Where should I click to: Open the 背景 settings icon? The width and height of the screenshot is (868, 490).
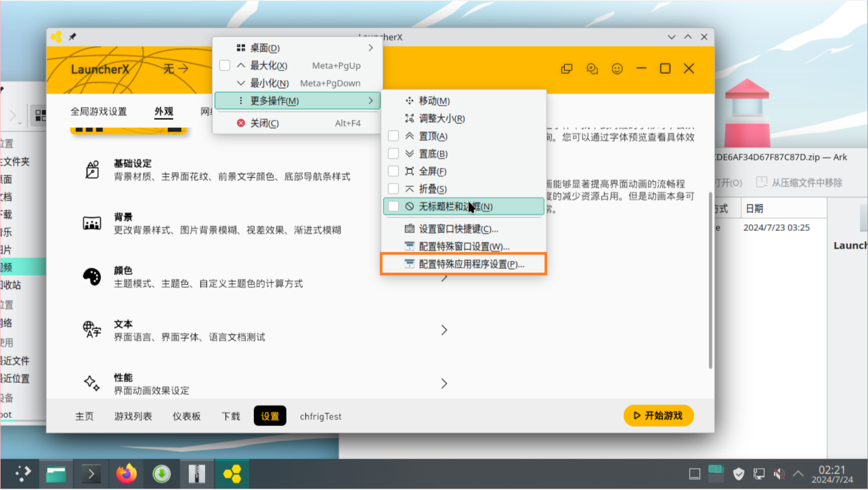pos(92,223)
